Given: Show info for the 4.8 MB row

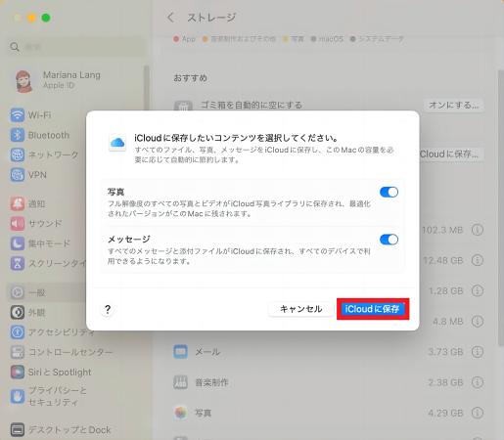Looking at the screenshot, I should coord(478,321).
